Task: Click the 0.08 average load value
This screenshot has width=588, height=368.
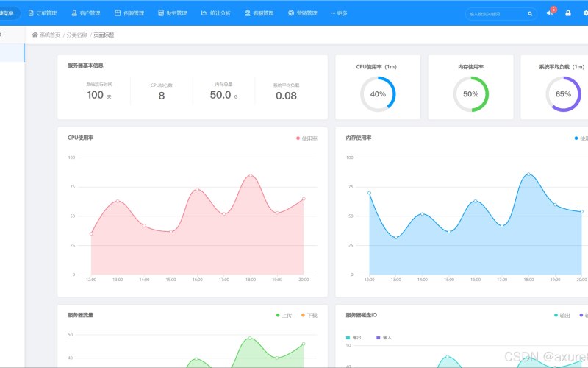Action: [286, 96]
